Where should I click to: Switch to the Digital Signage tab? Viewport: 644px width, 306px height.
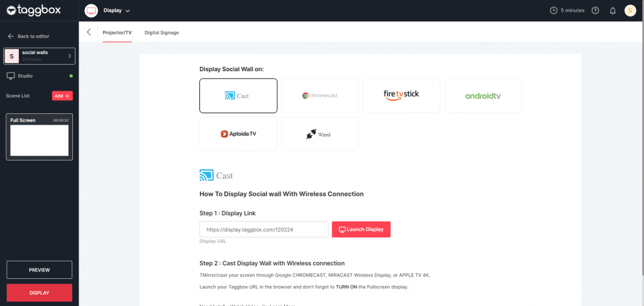(x=162, y=33)
